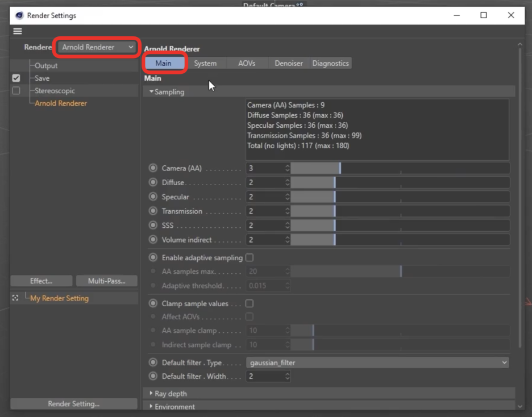Click the Effect... button
This screenshot has height=417, width=532.
point(41,281)
